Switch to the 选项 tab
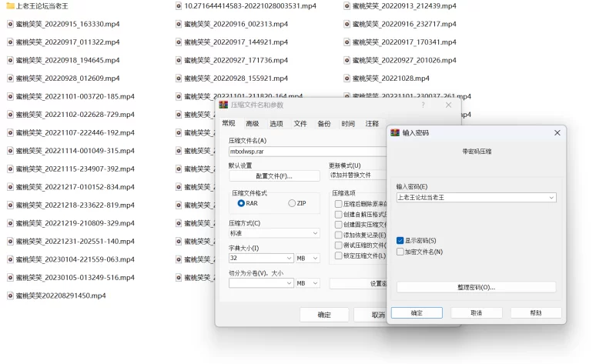616x364 pixels. pos(276,124)
